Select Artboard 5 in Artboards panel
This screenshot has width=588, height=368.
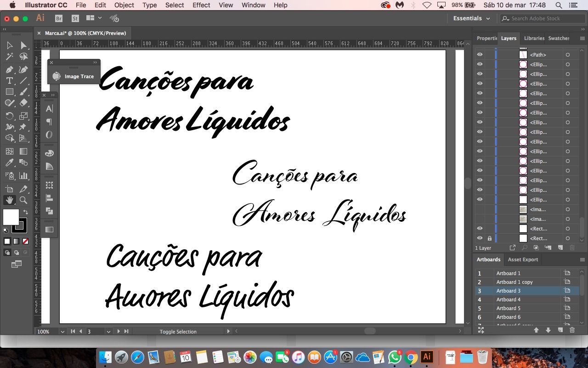coord(508,308)
